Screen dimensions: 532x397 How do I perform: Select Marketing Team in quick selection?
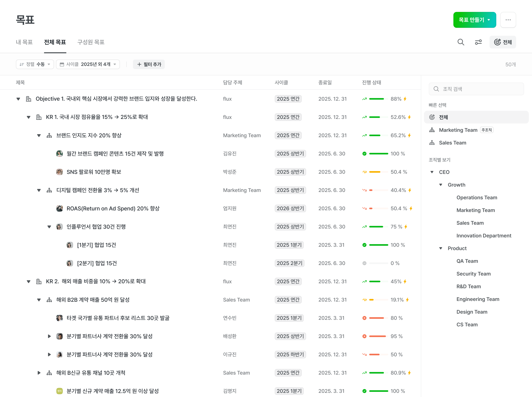[458, 130]
